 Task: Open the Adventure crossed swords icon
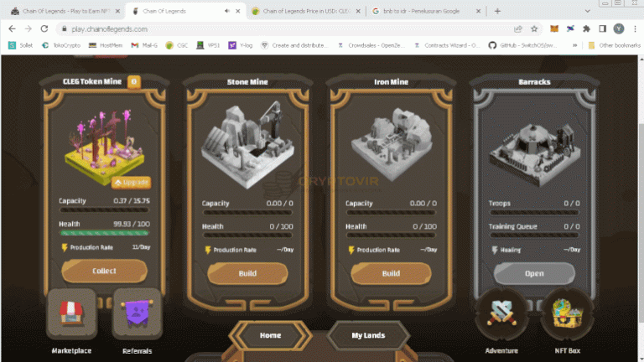click(x=501, y=314)
